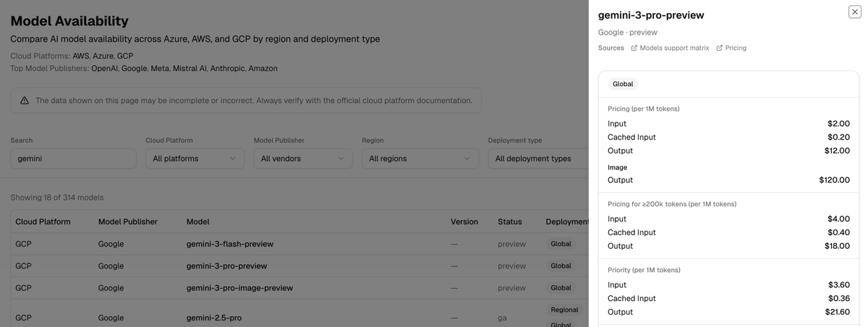Image resolution: width=868 pixels, height=327 pixels.
Task: Select the gemini-3-pro-preview table row
Action: [299, 266]
